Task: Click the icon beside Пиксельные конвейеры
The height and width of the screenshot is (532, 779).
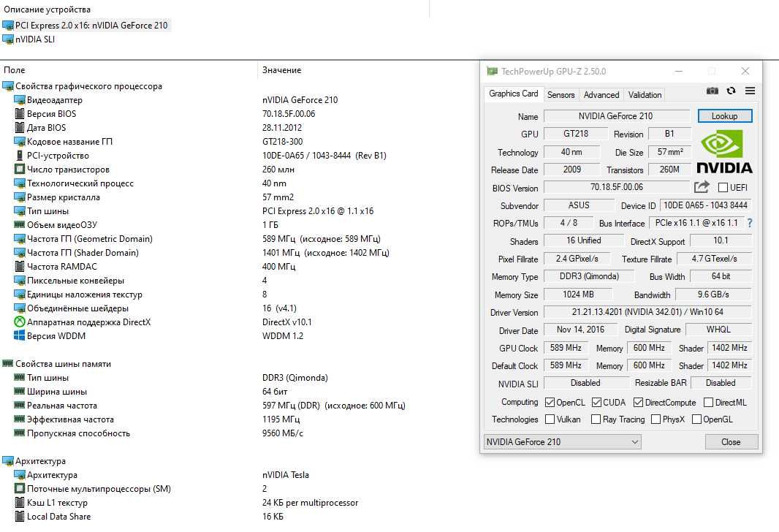Action: tap(20, 280)
